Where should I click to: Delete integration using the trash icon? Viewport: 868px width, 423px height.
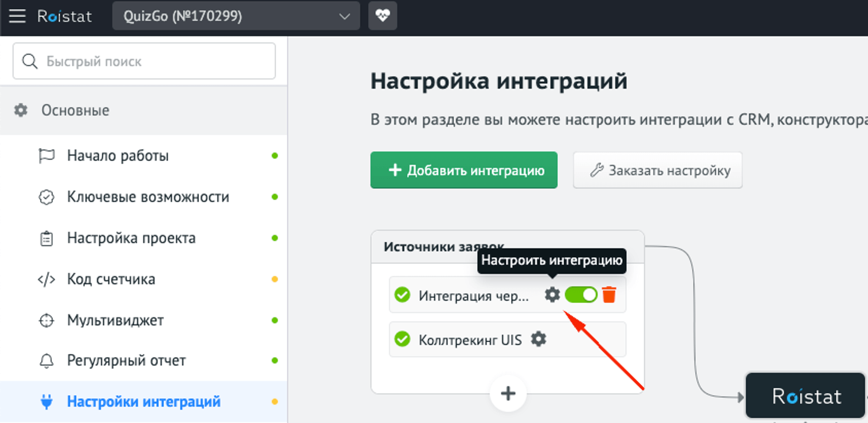[610, 294]
